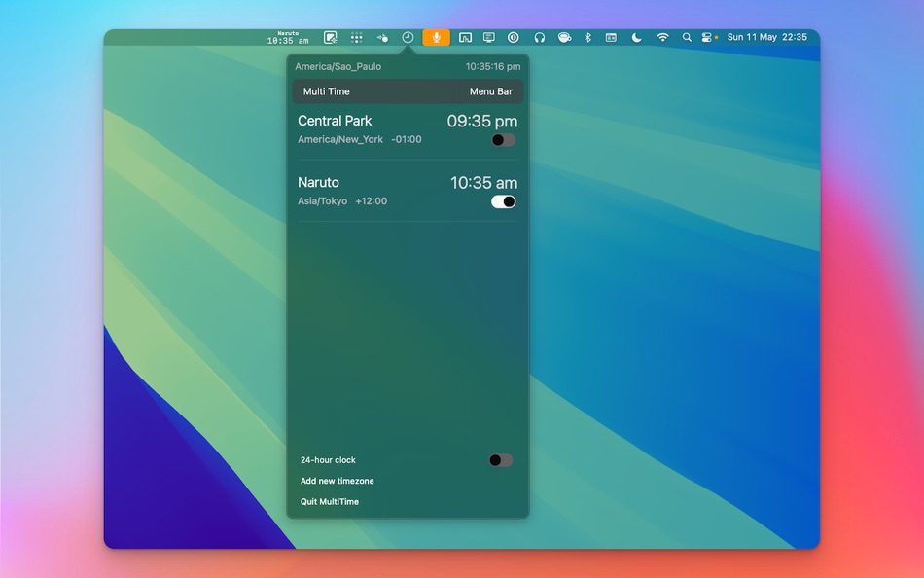Click the orange microphone menu bar icon

(436, 37)
